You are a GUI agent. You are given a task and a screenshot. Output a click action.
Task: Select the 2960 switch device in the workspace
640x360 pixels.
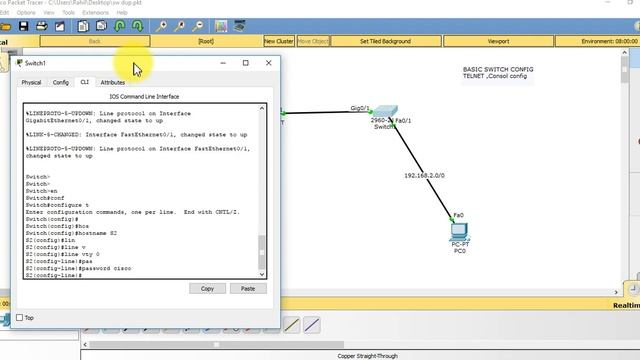(x=385, y=111)
